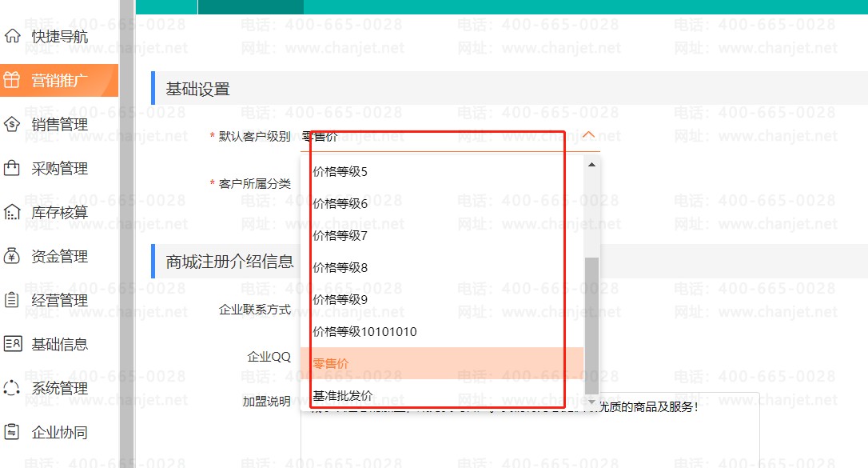Select the highlighted 零售价 option

(442, 363)
